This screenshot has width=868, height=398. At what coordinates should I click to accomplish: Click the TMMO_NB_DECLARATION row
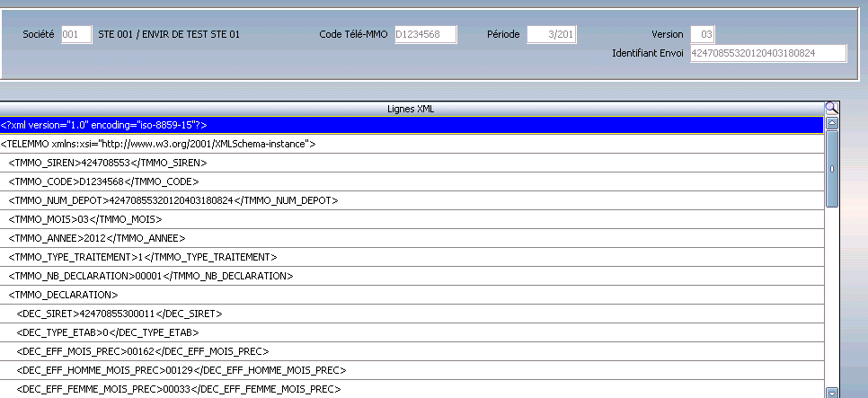tap(412, 276)
